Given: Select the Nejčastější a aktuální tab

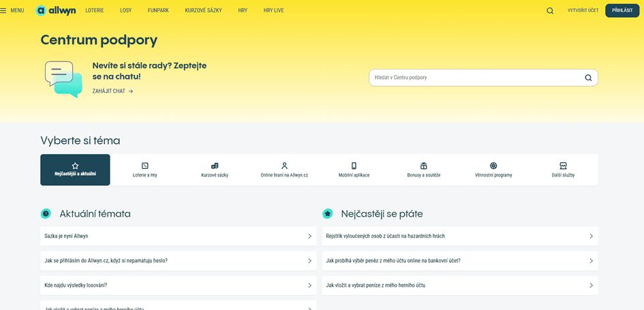Looking at the screenshot, I should (75, 170).
